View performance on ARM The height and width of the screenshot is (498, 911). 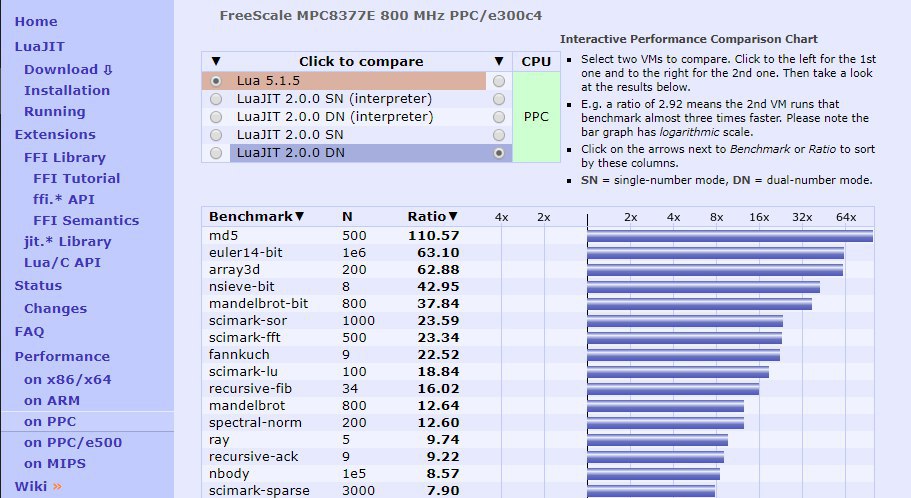tap(52, 400)
